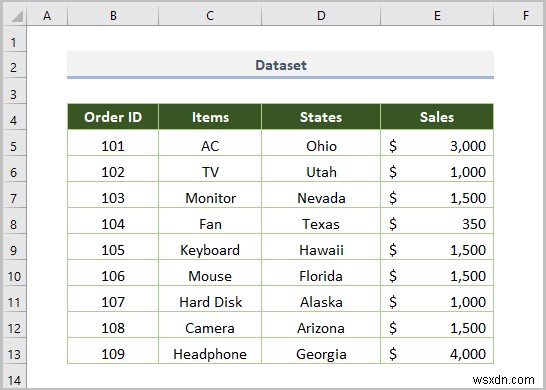The image size is (546, 390).
Task: Select cell with Order ID 101
Action: (x=113, y=143)
